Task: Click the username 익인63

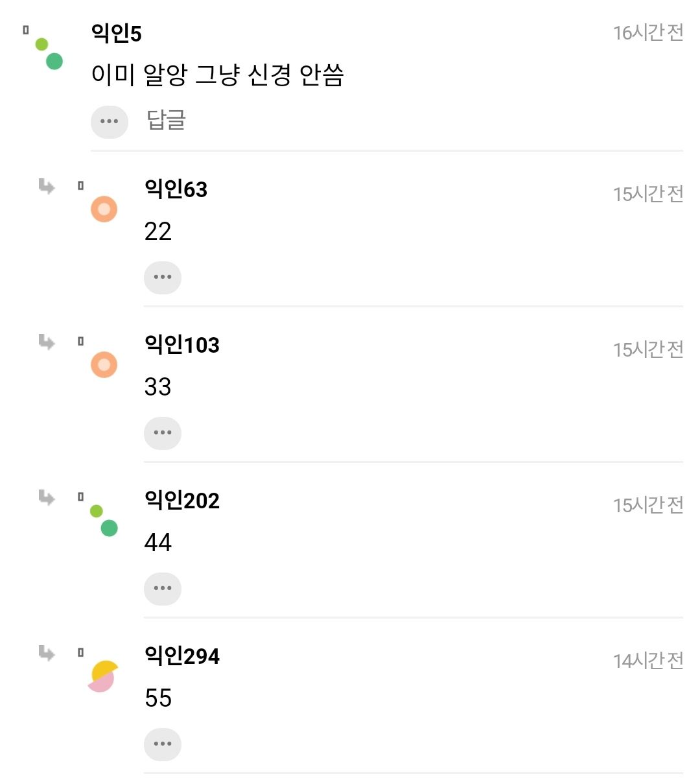Action: pyautogui.click(x=176, y=189)
